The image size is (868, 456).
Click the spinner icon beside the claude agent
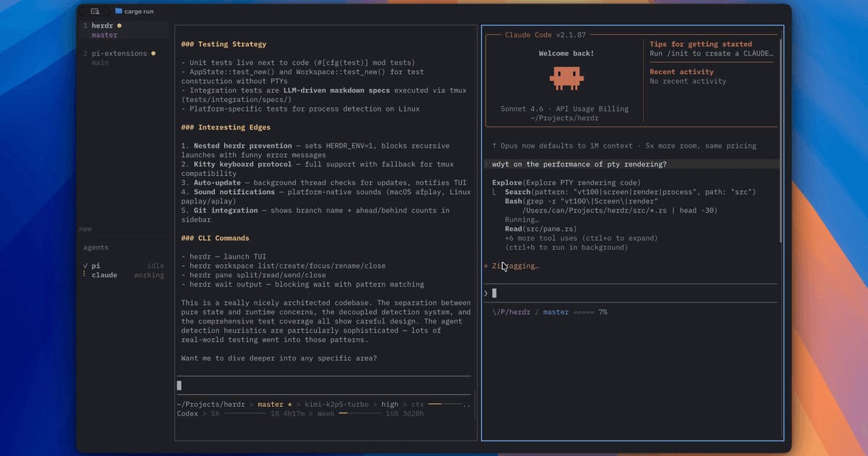85,274
